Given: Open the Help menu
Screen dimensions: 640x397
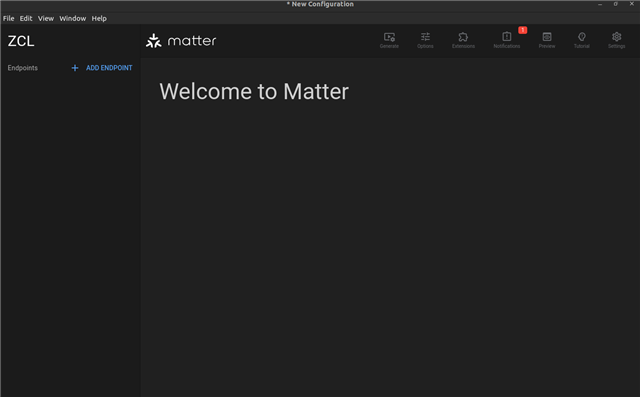Looking at the screenshot, I should (x=99, y=18).
